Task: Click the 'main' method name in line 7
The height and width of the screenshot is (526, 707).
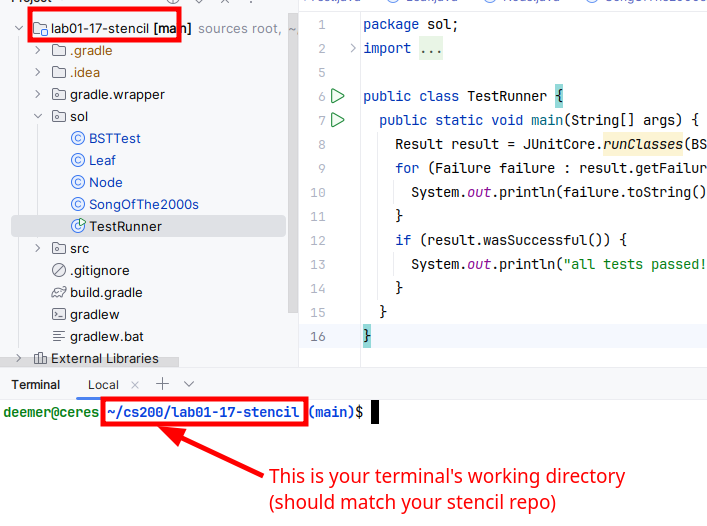Action: tap(547, 120)
